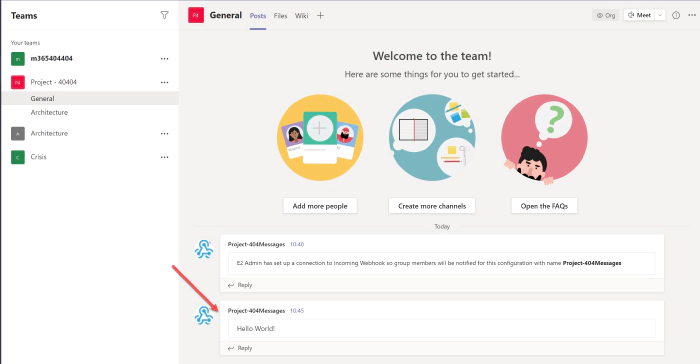Switch to the Wiki tab

pos(301,16)
